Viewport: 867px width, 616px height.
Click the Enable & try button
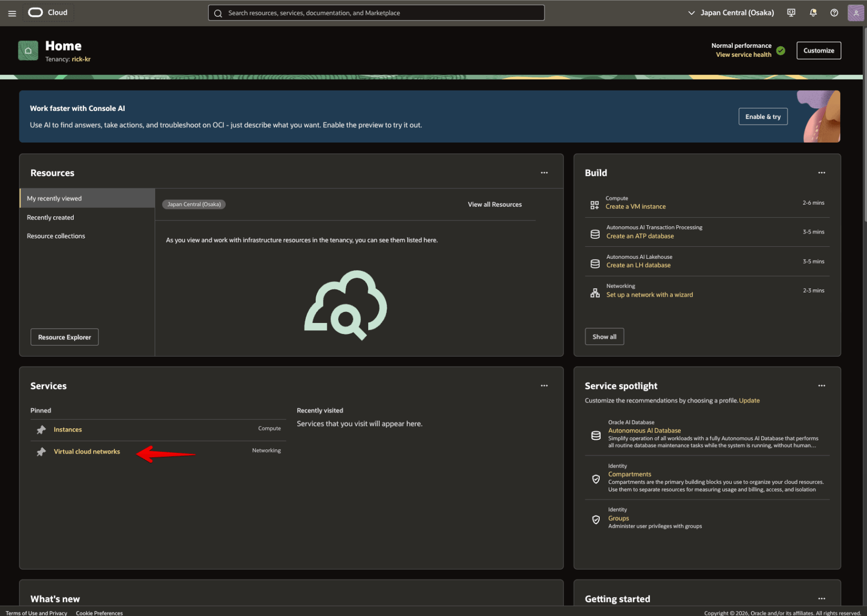(763, 117)
